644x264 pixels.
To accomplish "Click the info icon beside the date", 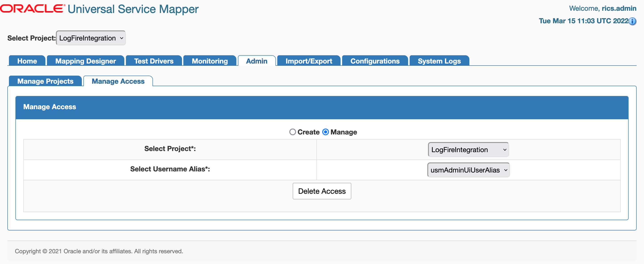I will coord(633,21).
